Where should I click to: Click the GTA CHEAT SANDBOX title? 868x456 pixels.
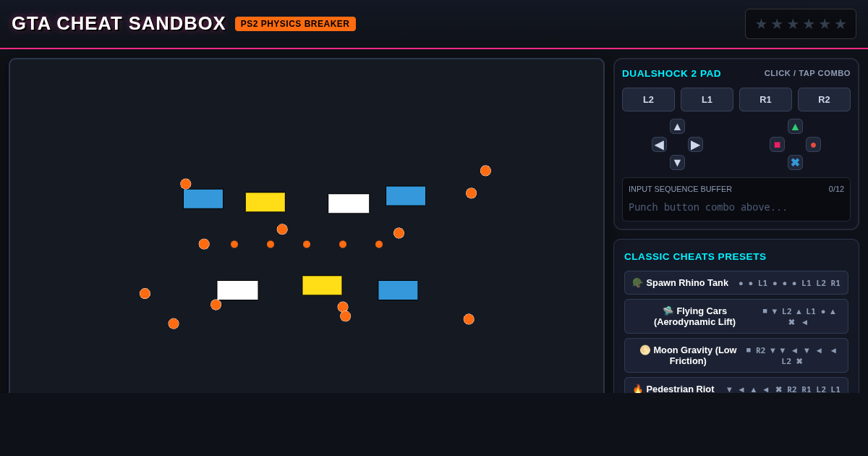119,23
